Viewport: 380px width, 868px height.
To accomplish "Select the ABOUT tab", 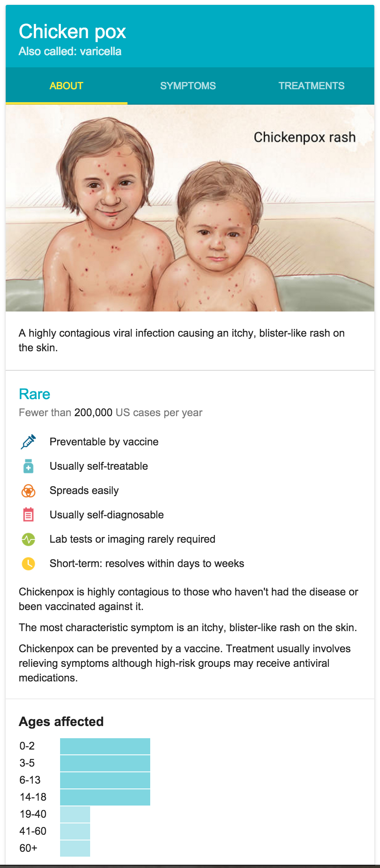I will [x=67, y=86].
